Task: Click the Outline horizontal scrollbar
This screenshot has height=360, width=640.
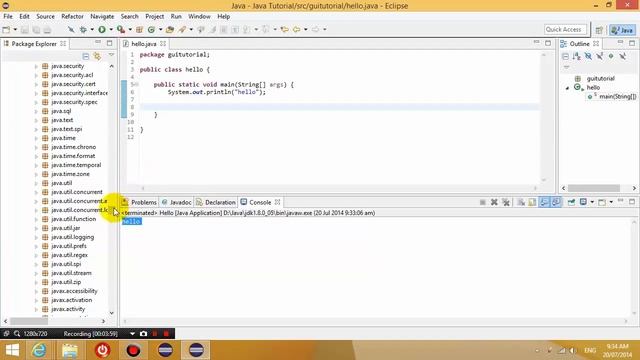Action: tap(593, 188)
